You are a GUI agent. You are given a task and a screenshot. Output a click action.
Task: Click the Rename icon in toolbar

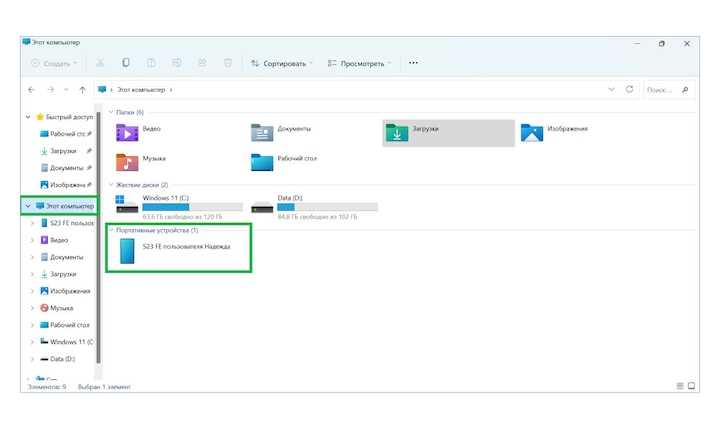[x=177, y=63]
